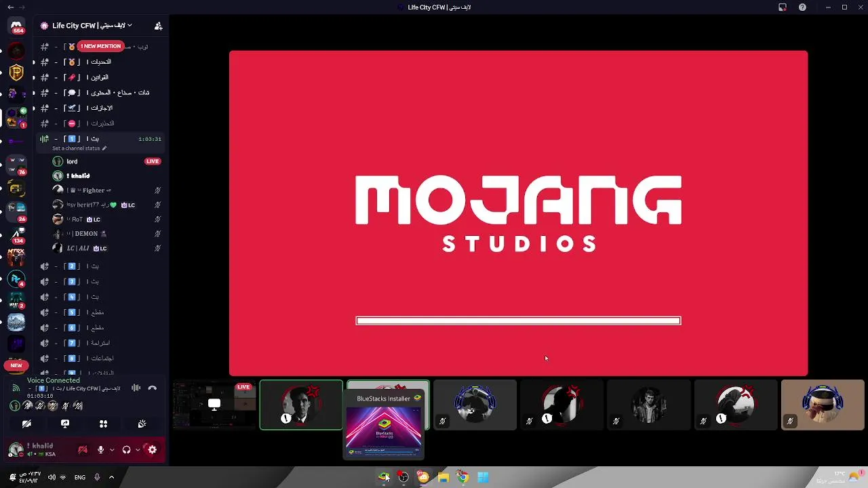The image size is (868, 488).
Task: Expand headphone output options chevron
Action: click(x=138, y=449)
